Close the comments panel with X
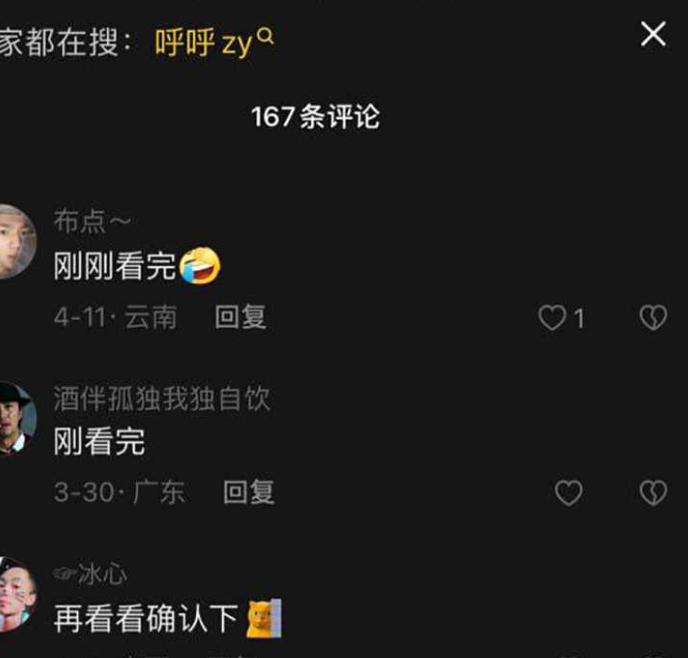This screenshot has height=658, width=688. click(653, 34)
